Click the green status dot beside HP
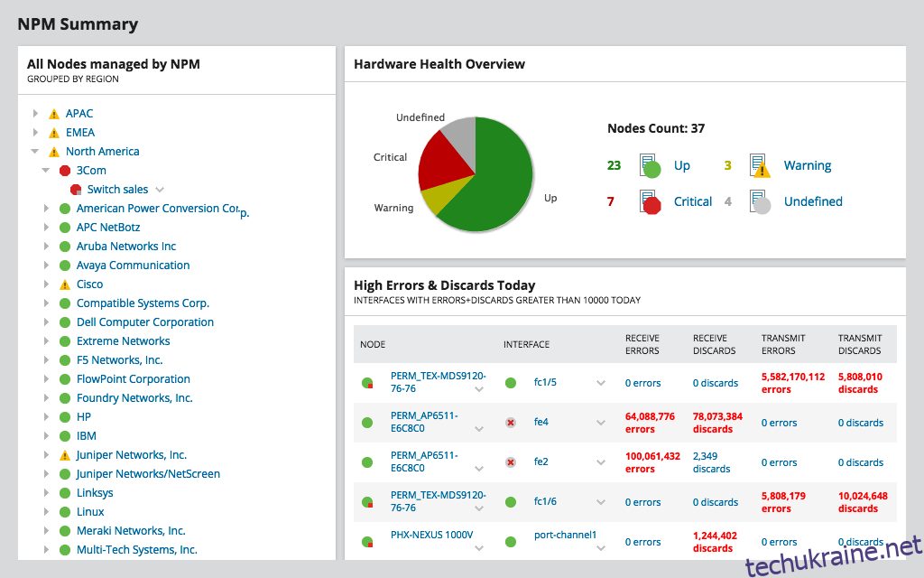 pos(65,417)
